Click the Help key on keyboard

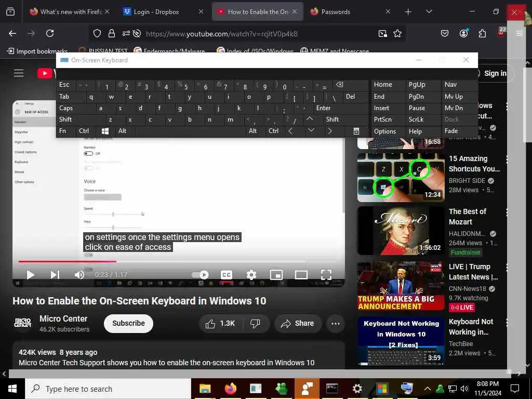click(423, 131)
